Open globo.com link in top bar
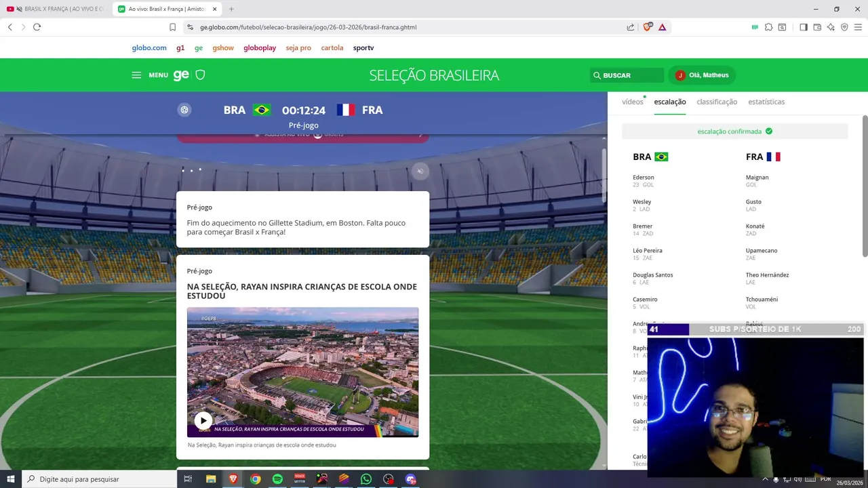The height and width of the screenshot is (488, 868). 149,48
